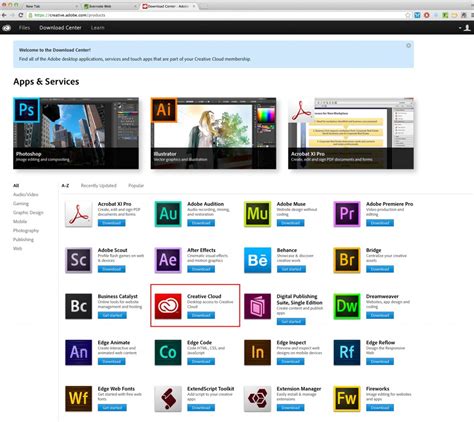
Task: Open the Acrobat XI Pro app icon
Action: pyautogui.click(x=79, y=214)
